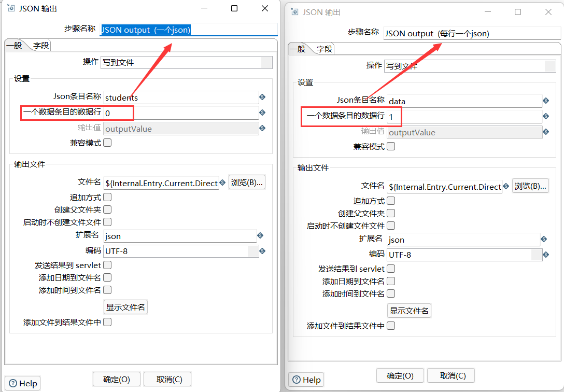Open 操作 dropdown in left window
The image size is (564, 392).
point(266,62)
